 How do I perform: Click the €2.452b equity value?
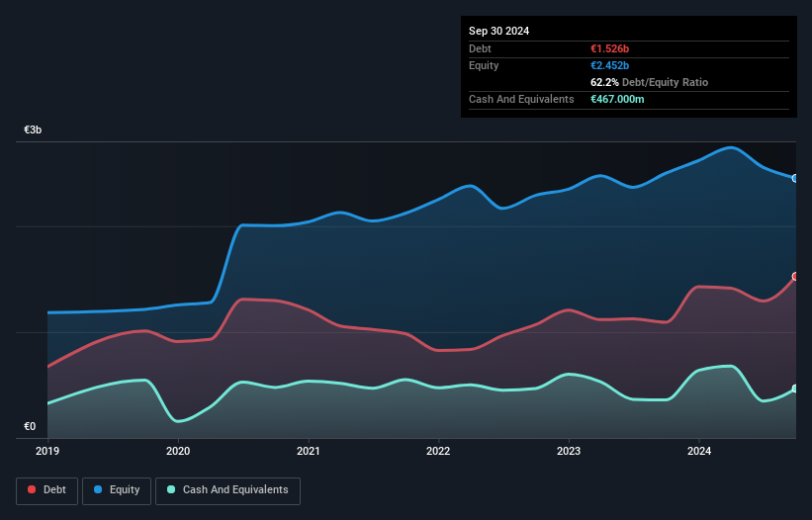tap(609, 65)
